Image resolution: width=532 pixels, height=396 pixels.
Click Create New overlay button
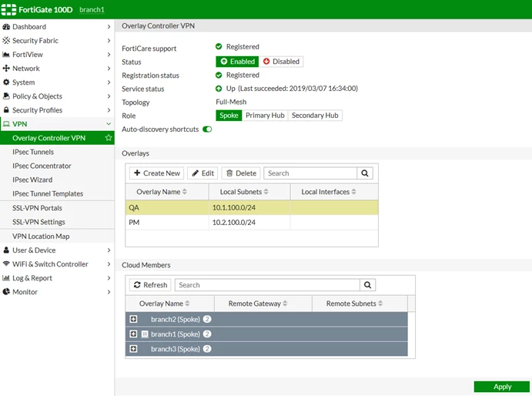tap(157, 173)
